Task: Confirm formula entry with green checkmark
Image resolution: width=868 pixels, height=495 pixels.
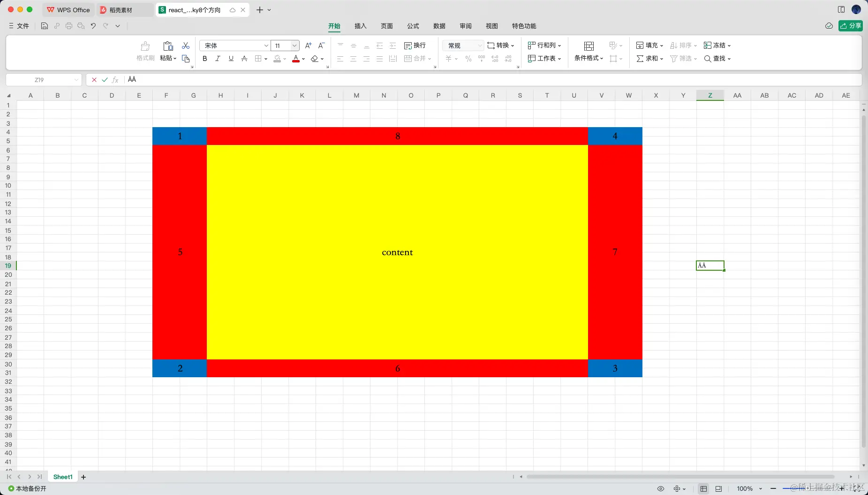Action: (x=105, y=80)
